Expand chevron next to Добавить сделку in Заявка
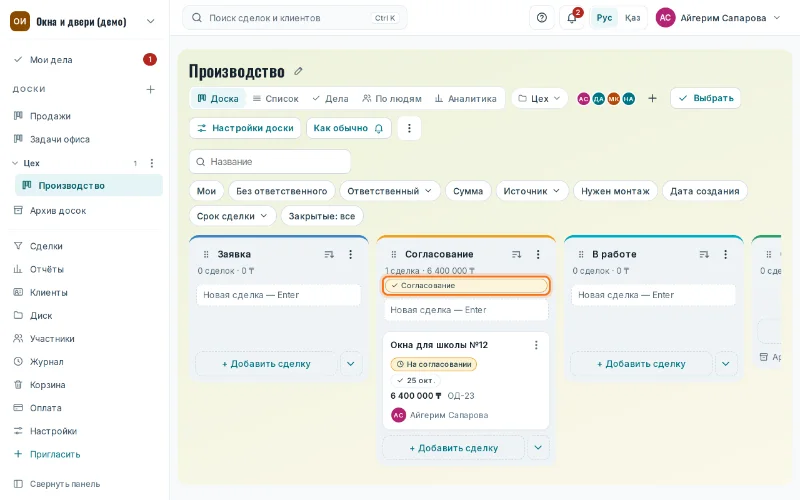The height and width of the screenshot is (500, 800). click(x=351, y=364)
